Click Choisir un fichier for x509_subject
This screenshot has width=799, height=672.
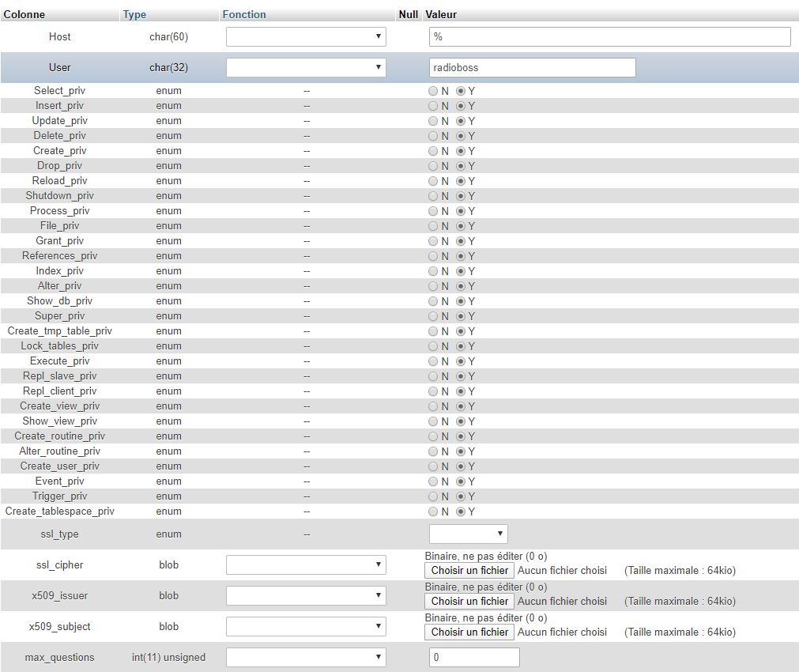tap(469, 632)
